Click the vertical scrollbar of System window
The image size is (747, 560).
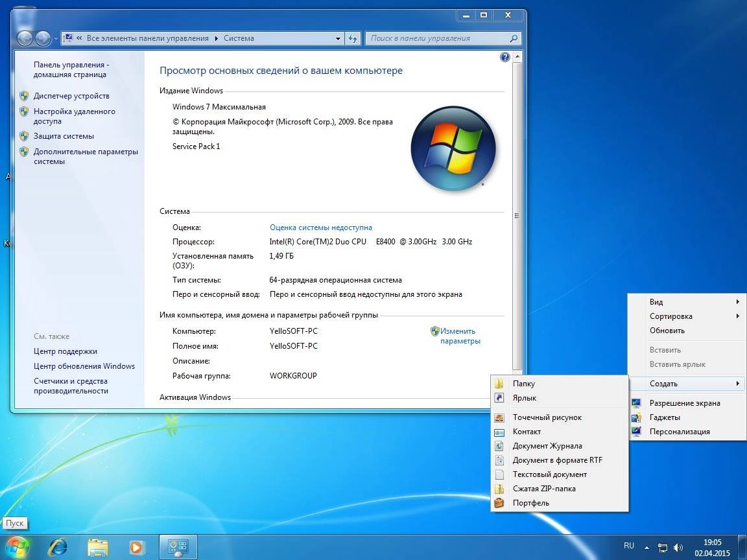point(517,216)
